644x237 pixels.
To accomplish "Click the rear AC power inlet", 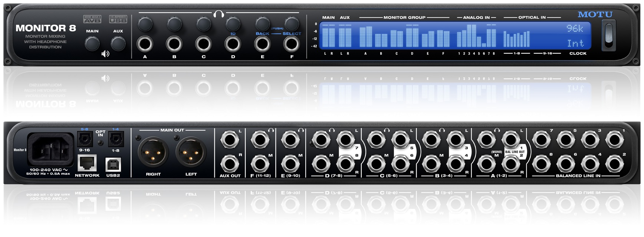I will pyautogui.click(x=50, y=150).
